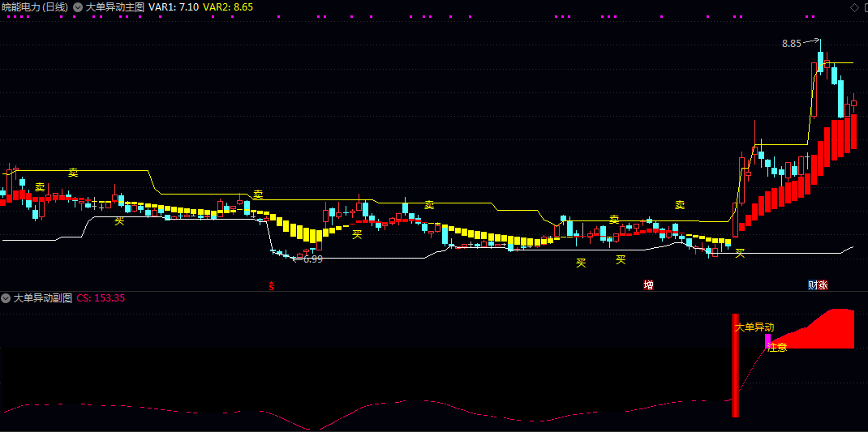
Task: Click the 大单异动主图 indicator name
Action: 114,6
